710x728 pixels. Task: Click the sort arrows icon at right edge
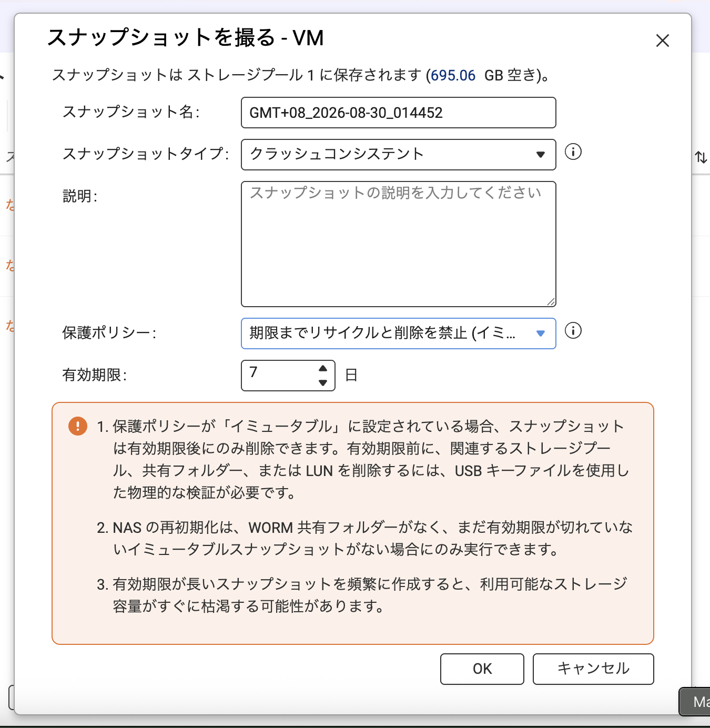click(701, 157)
